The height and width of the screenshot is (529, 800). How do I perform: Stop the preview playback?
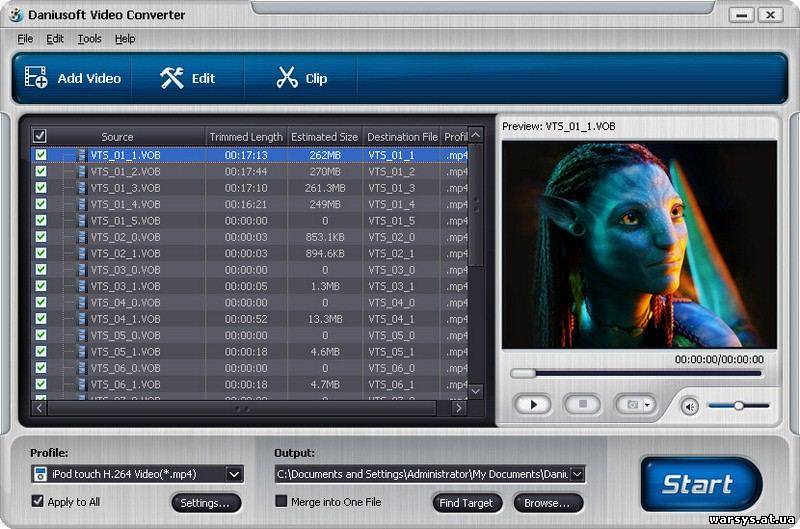(583, 405)
